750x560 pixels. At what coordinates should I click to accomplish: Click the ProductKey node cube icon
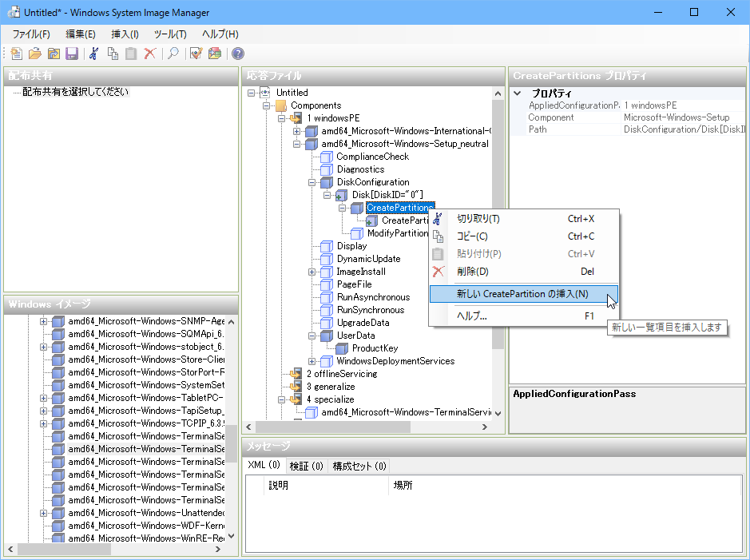[342, 348]
